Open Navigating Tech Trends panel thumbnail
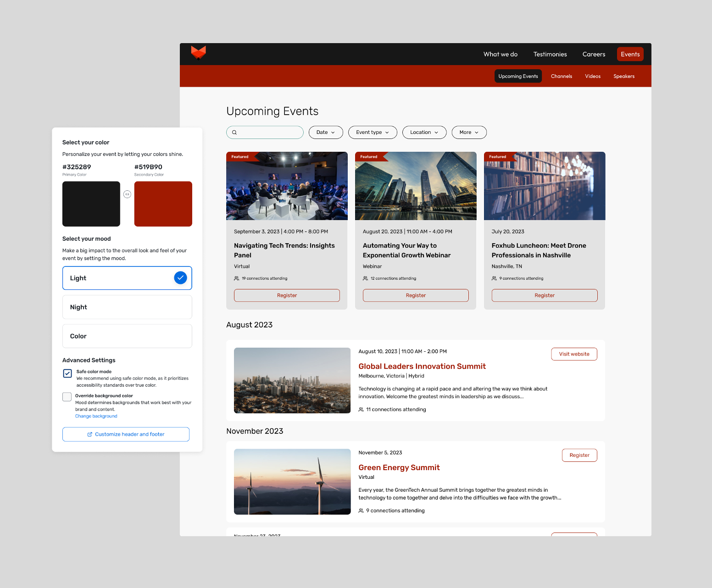712x588 pixels. tap(287, 186)
